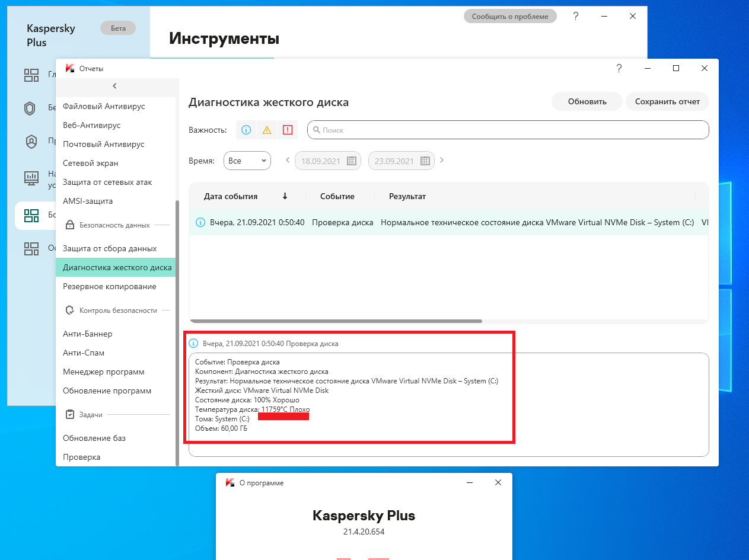The image size is (749, 560).
Task: Click the horizontal scrollbar under the events table
Action: point(336,321)
